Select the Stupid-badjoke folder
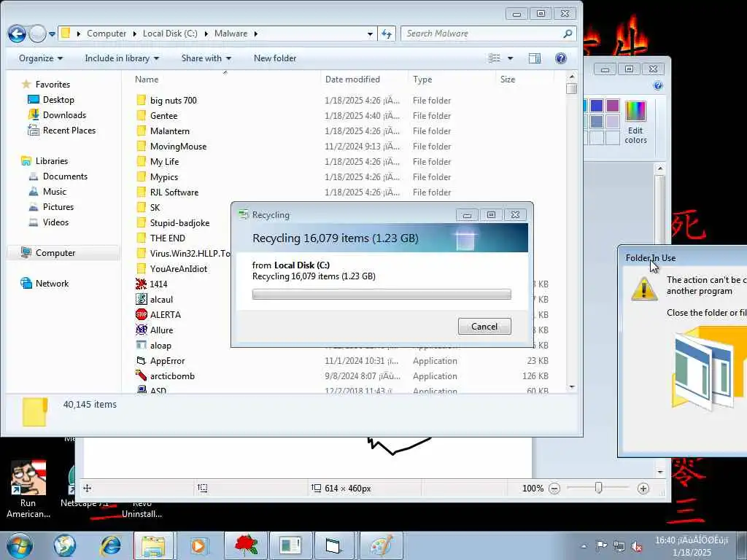Image resolution: width=747 pixels, height=560 pixels. pos(172,223)
